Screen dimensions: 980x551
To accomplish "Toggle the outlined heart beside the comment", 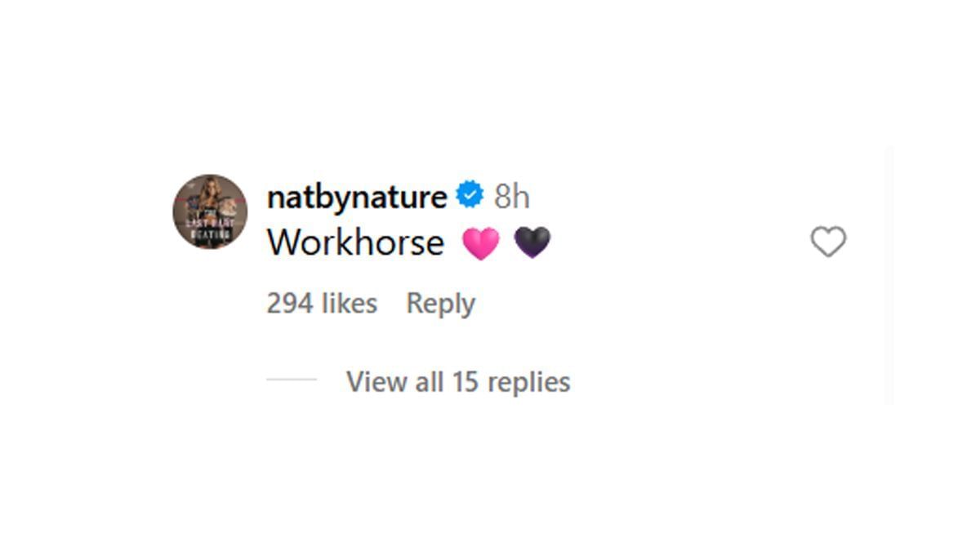I will 828,242.
